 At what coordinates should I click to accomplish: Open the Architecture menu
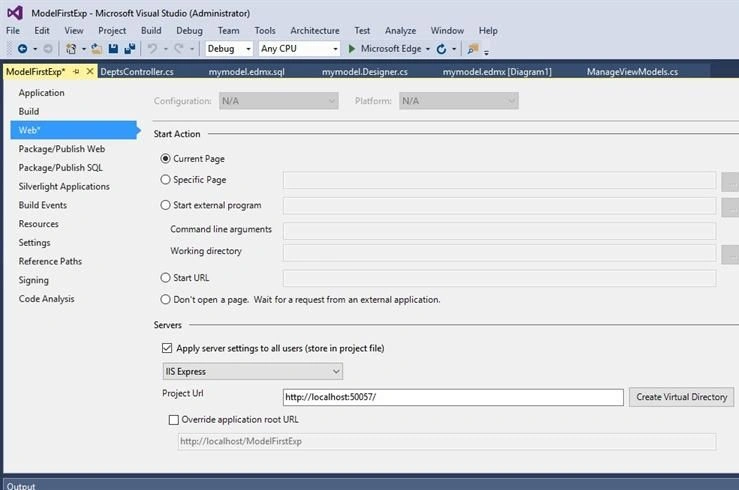pyautogui.click(x=315, y=31)
